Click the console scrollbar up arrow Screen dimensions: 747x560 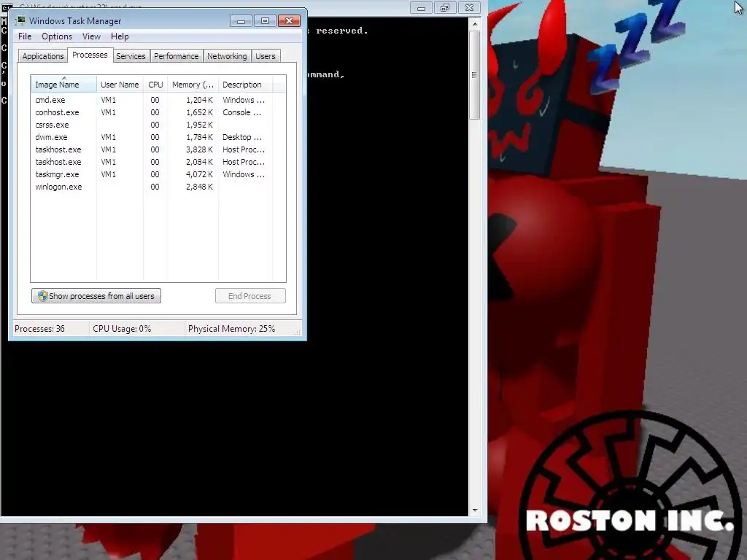[x=474, y=24]
